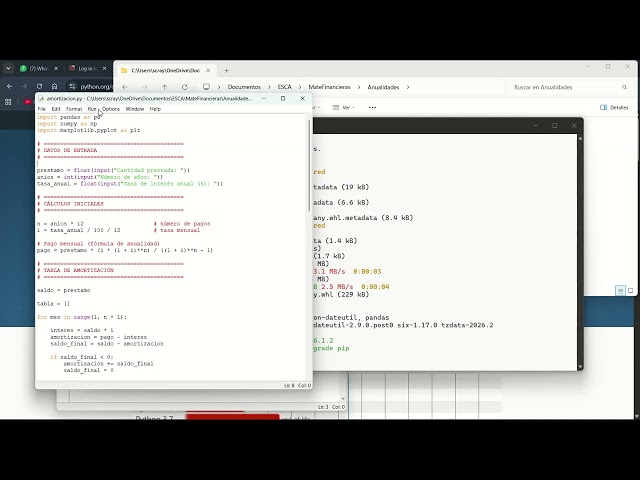Click the This PC monitor icon in breadcrumb

(207, 87)
